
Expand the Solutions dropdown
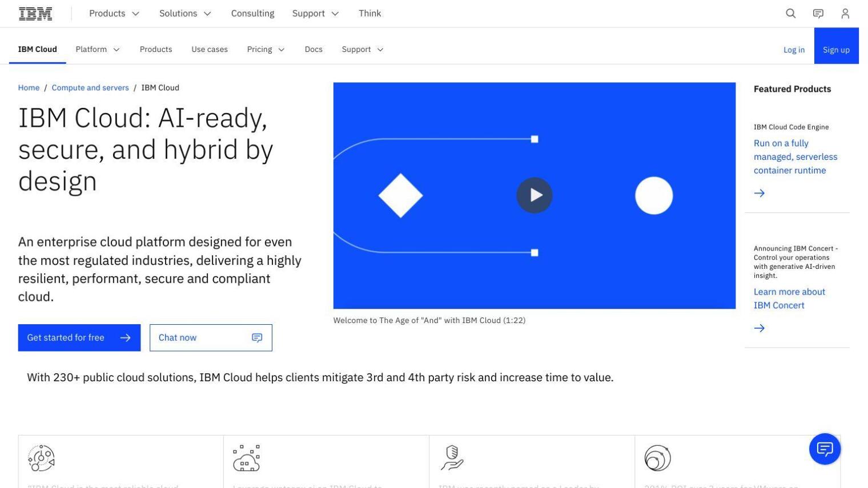pyautogui.click(x=185, y=14)
